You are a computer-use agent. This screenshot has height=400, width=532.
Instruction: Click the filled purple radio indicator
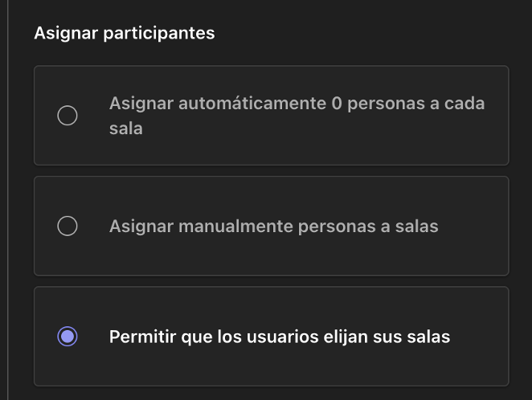tap(68, 337)
